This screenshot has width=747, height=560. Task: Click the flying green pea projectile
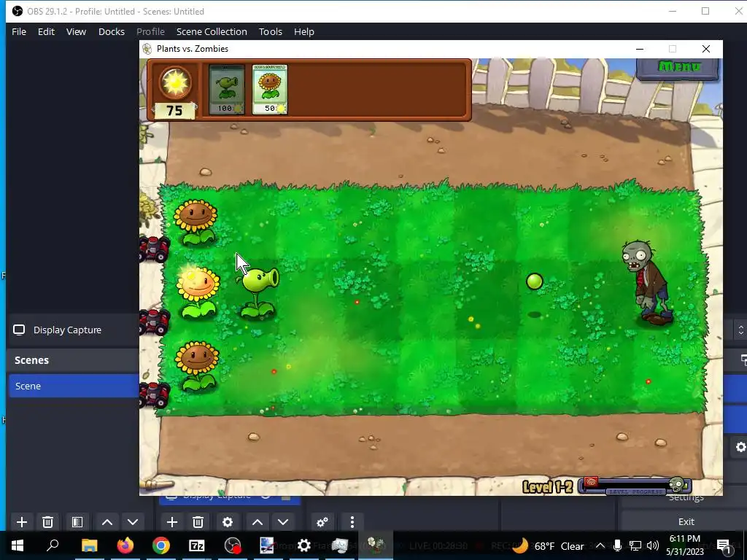[x=535, y=281]
